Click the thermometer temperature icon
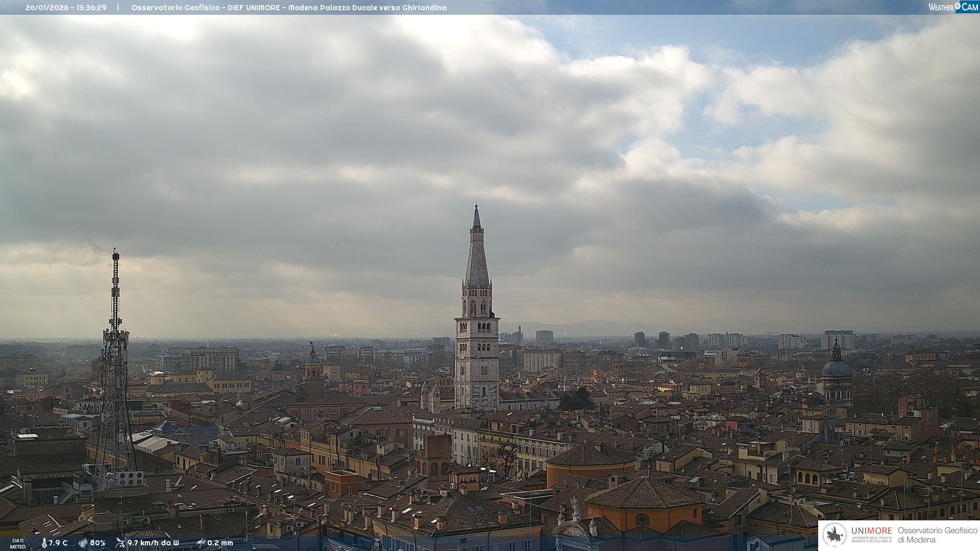This screenshot has width=980, height=551. click(x=44, y=543)
